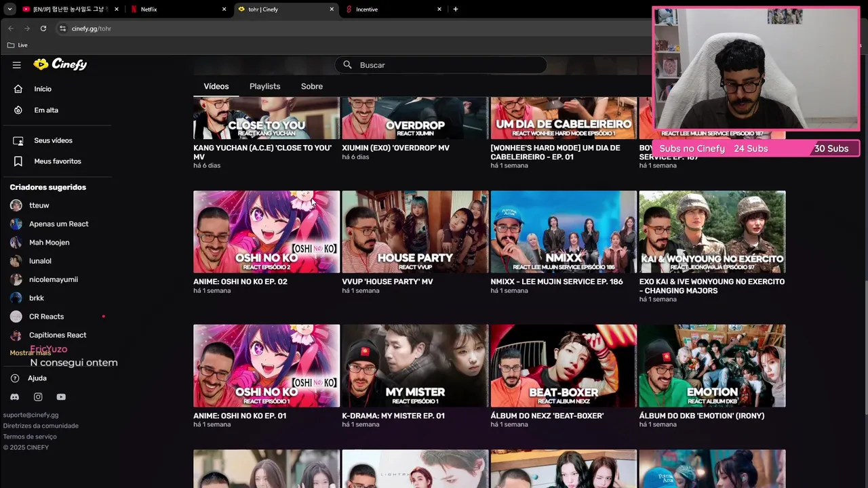
Task: Click Mah Moojen creator avatar
Action: click(16, 243)
